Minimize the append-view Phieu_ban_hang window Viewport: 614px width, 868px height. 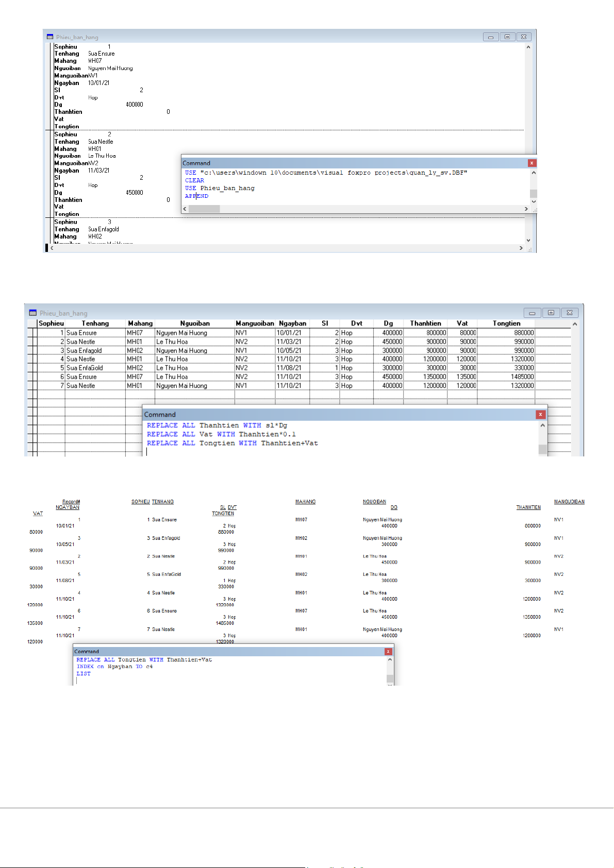(x=491, y=37)
